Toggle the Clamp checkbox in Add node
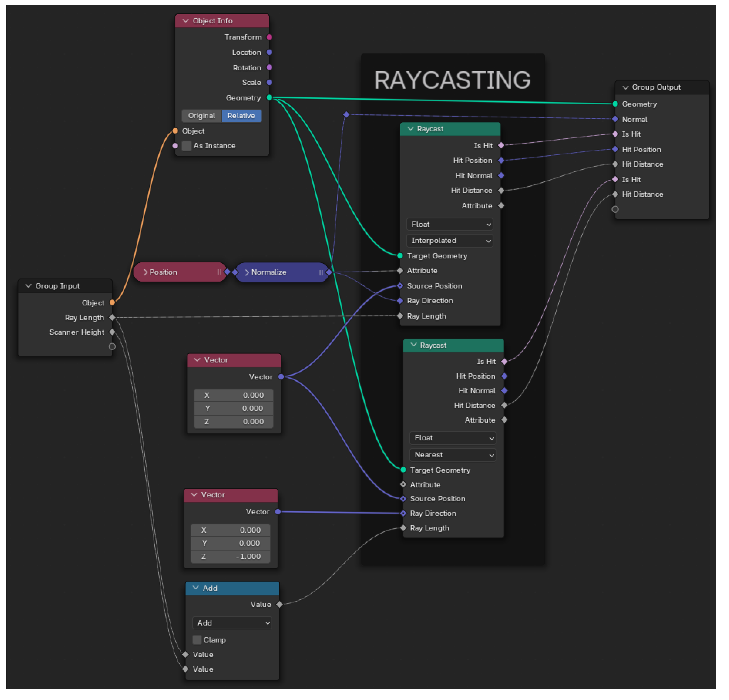Viewport: 729px width, 700px height. tap(197, 640)
